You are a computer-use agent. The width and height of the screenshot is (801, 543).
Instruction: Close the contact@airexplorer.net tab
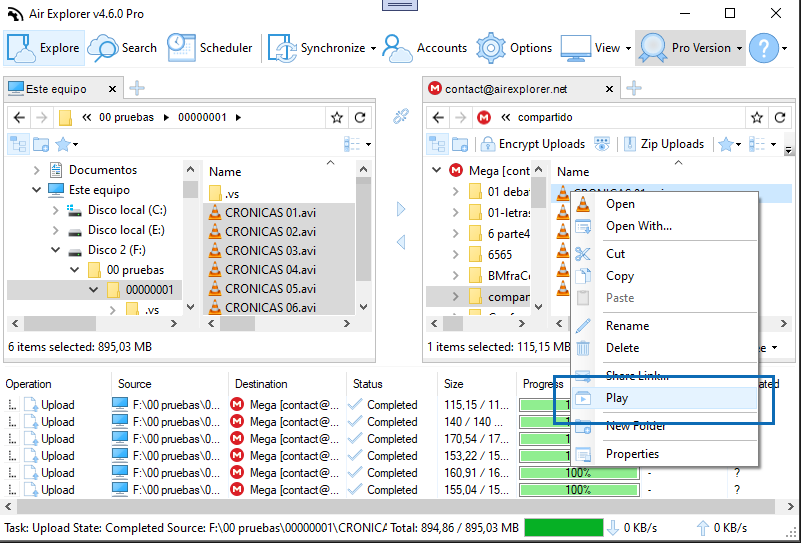pyautogui.click(x=609, y=89)
